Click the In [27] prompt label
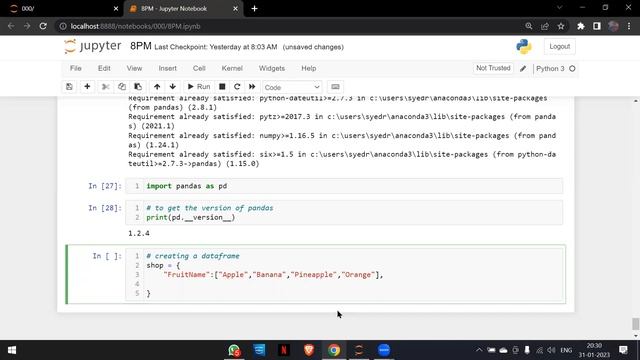The height and width of the screenshot is (360, 640). pyautogui.click(x=105, y=186)
